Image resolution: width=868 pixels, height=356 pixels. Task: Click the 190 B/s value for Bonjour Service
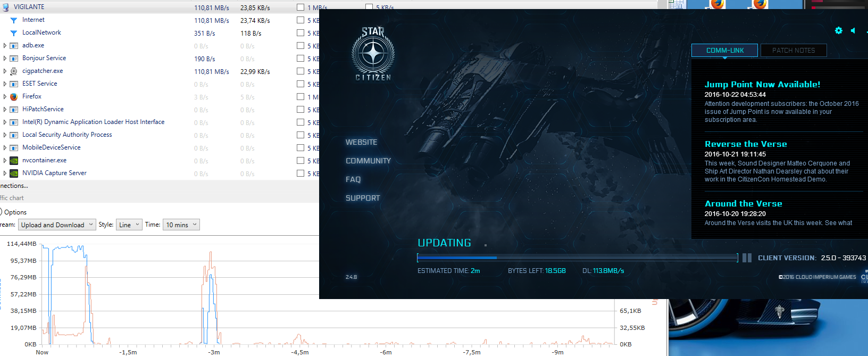204,59
